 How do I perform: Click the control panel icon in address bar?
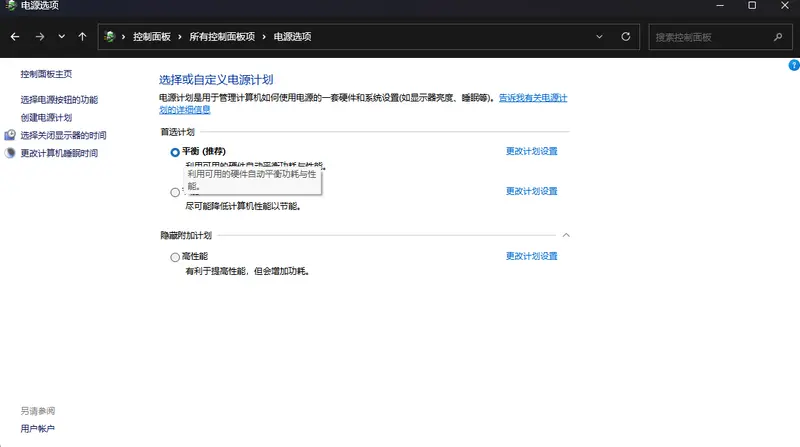109,37
